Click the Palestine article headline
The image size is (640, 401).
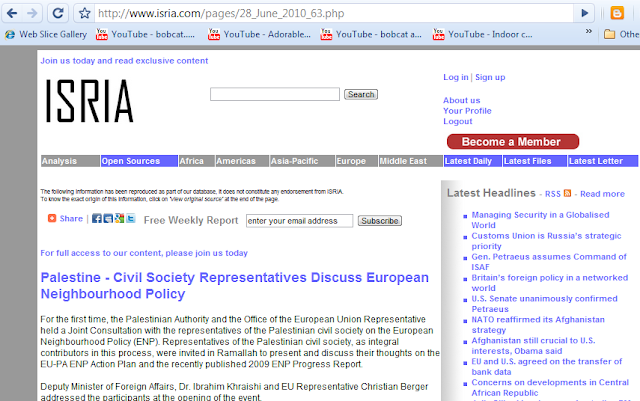tap(235, 285)
